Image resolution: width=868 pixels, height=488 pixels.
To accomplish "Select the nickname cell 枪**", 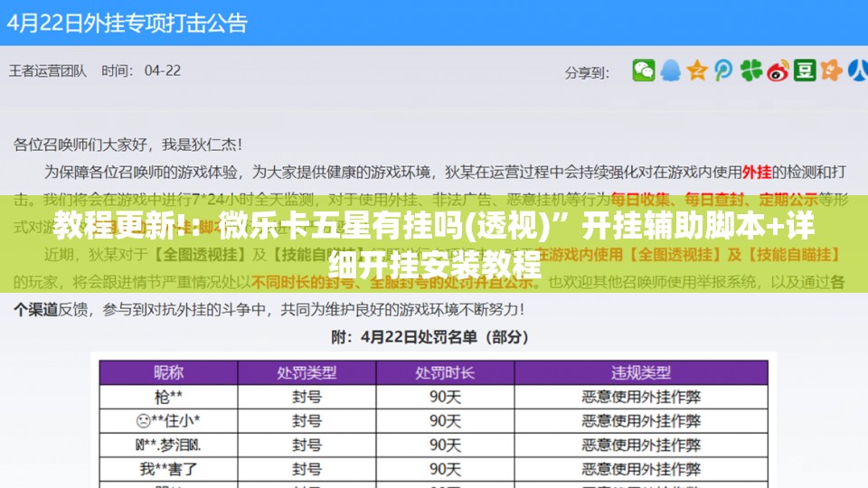I will tap(168, 397).
